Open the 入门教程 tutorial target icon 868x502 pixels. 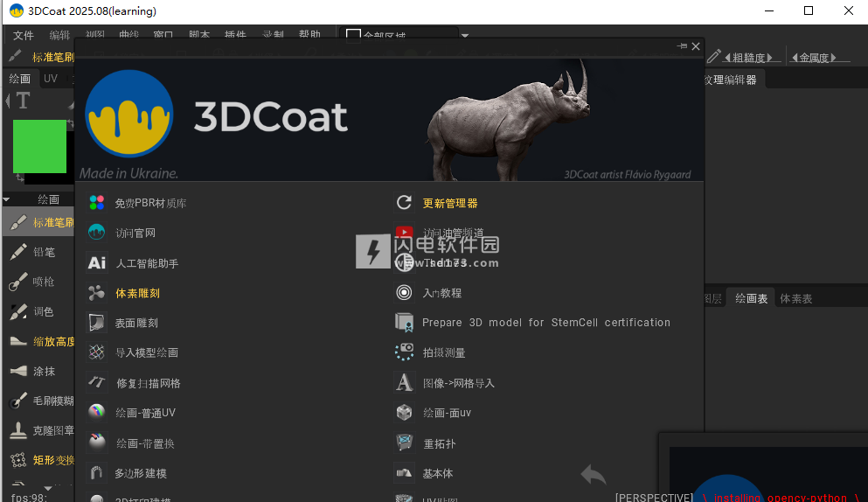point(404,293)
